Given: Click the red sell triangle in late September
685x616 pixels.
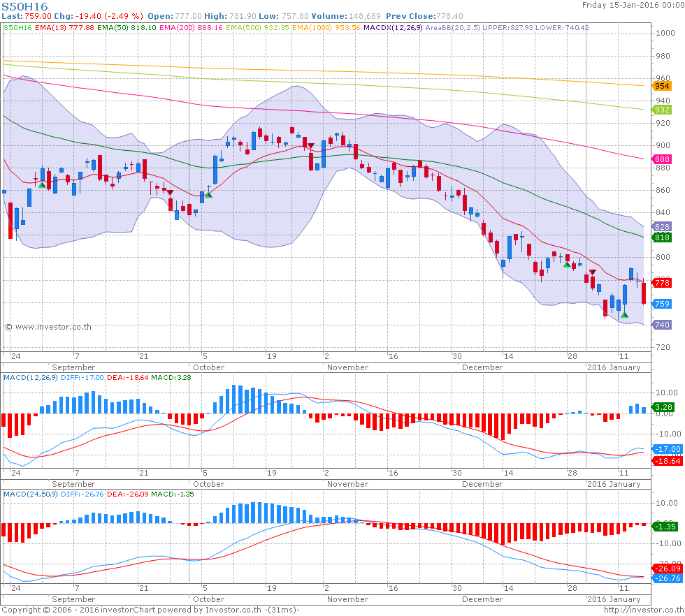Looking at the screenshot, I should pos(170,192).
